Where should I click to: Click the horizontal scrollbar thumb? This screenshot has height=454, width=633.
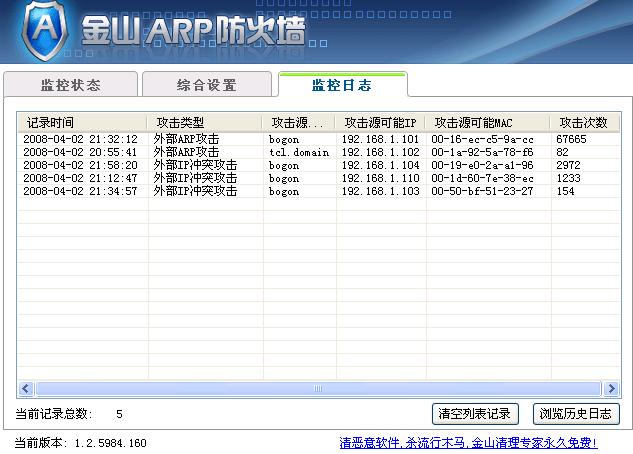(318, 388)
